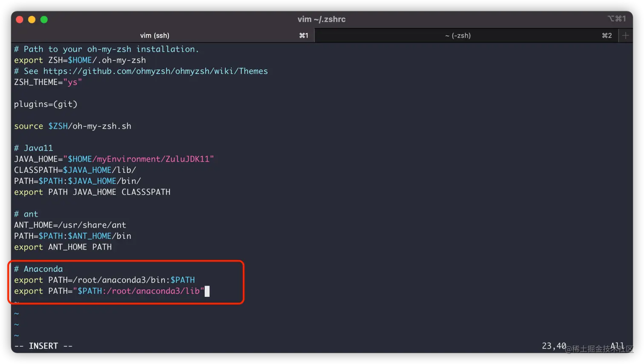Click the ZSH_THEME="ys" line

tap(48, 82)
